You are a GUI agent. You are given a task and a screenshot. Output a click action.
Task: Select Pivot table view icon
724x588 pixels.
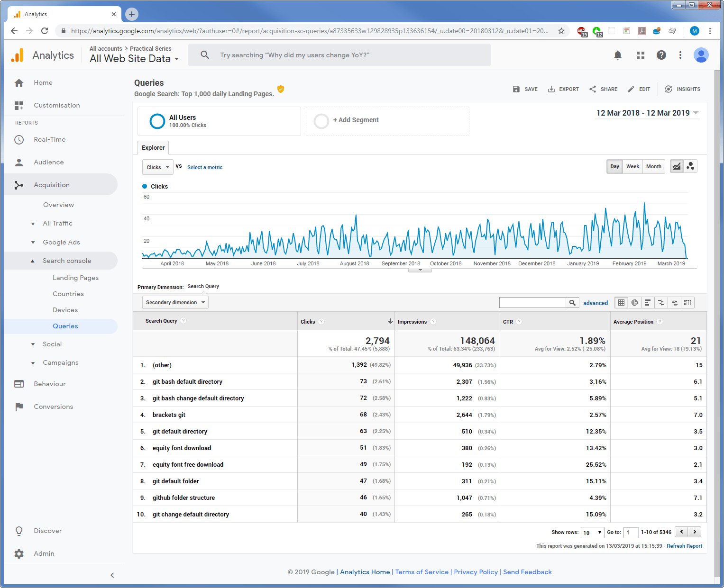687,303
